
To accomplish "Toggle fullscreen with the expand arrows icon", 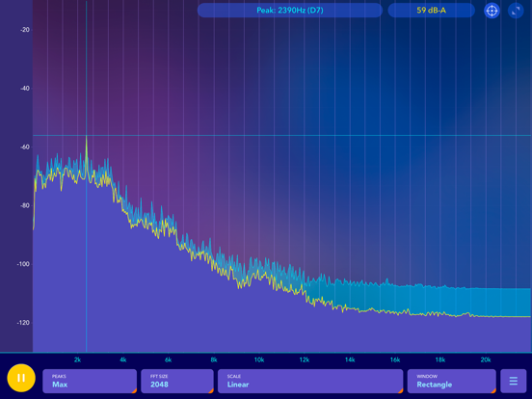I will (516, 11).
